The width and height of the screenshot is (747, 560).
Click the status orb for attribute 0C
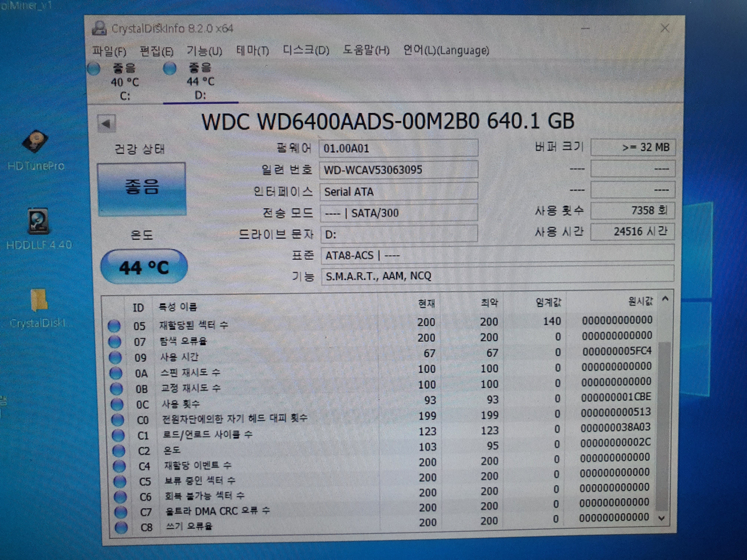point(117,404)
